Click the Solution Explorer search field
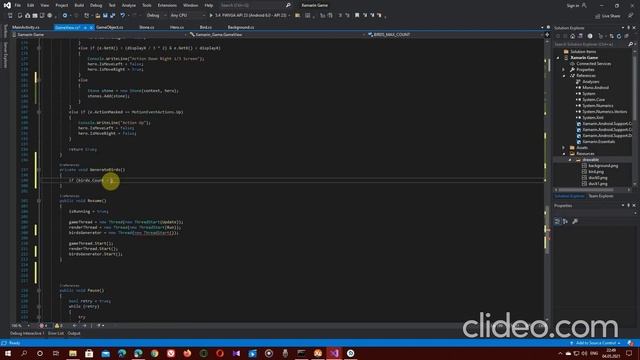The height and width of the screenshot is (360, 640). 590,44
